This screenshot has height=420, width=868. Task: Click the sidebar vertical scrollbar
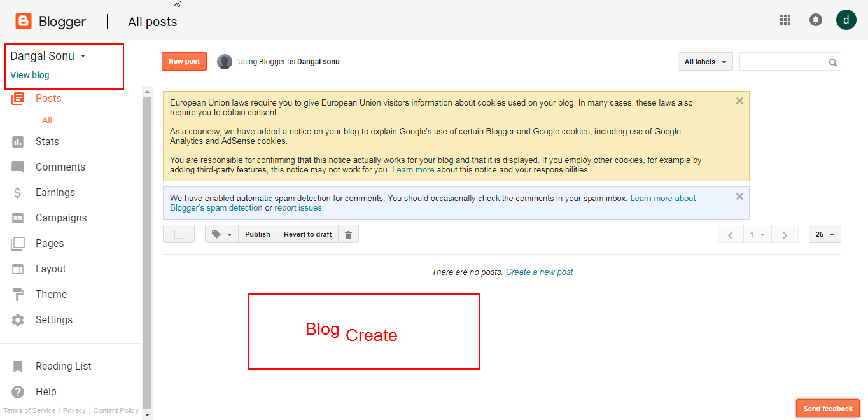pyautogui.click(x=148, y=253)
